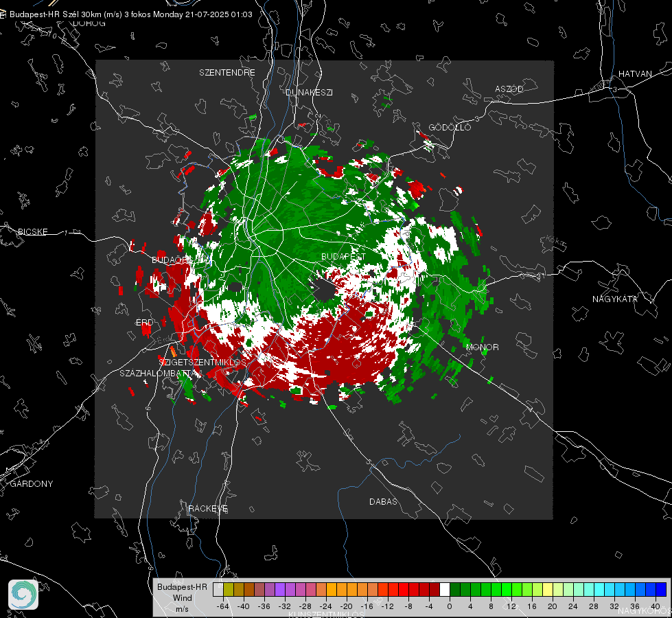
Task: Click the GÖDÖLLŐ town label
Action: tap(450, 127)
